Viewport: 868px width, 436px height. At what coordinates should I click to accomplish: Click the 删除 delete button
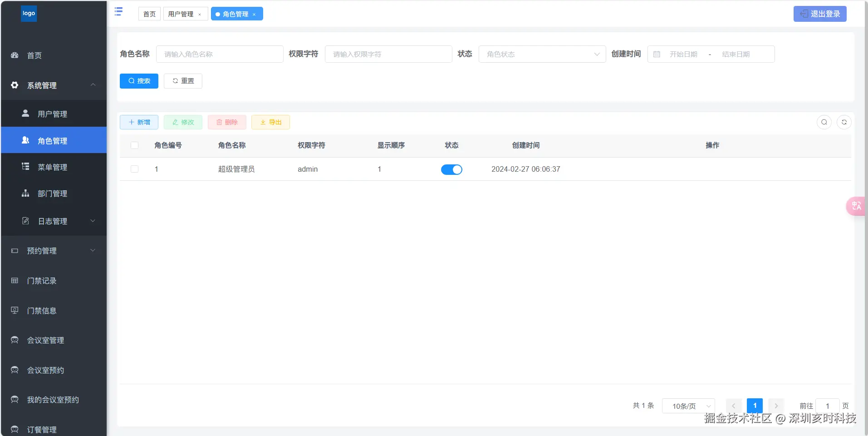tap(227, 122)
